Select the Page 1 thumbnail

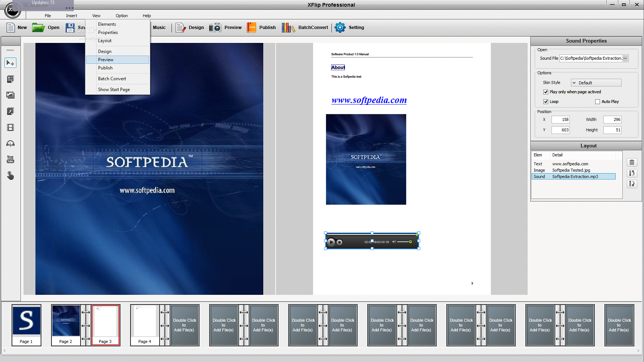(26, 325)
